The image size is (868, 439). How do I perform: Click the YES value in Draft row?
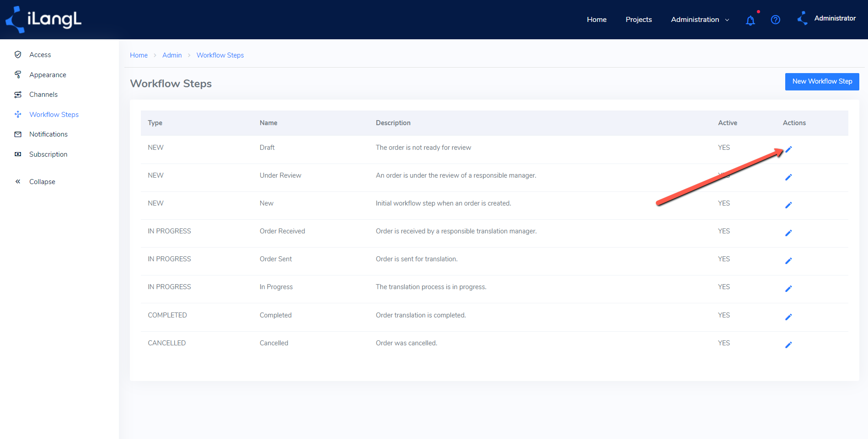(x=724, y=148)
